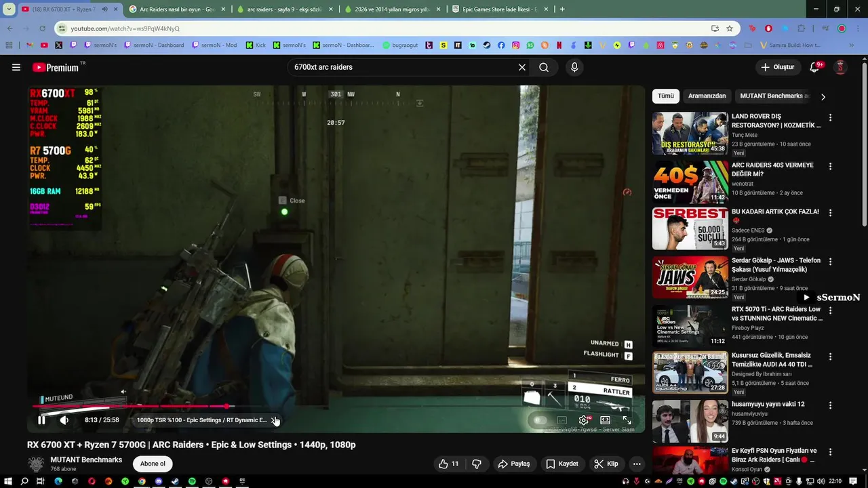Open the MUTANT Benchmarks channel avatar
Image resolution: width=868 pixels, height=488 pixels.
point(36,464)
